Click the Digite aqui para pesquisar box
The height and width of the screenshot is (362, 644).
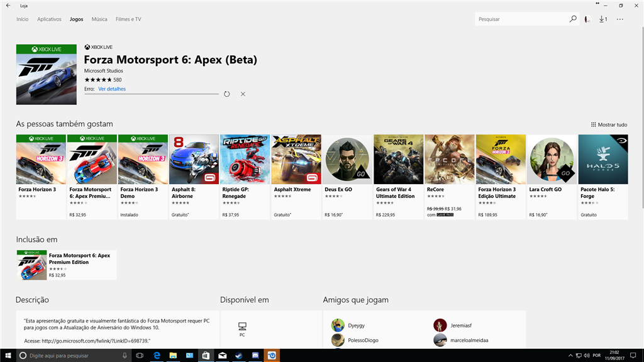[74, 356]
